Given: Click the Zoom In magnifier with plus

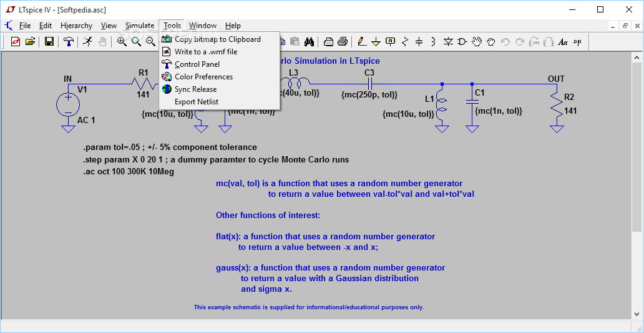Looking at the screenshot, I should tap(122, 41).
